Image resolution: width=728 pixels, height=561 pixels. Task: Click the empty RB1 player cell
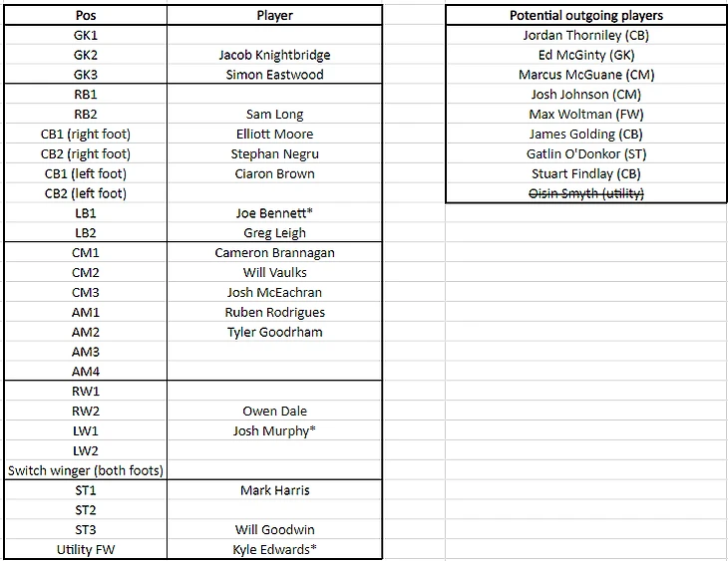274,95
